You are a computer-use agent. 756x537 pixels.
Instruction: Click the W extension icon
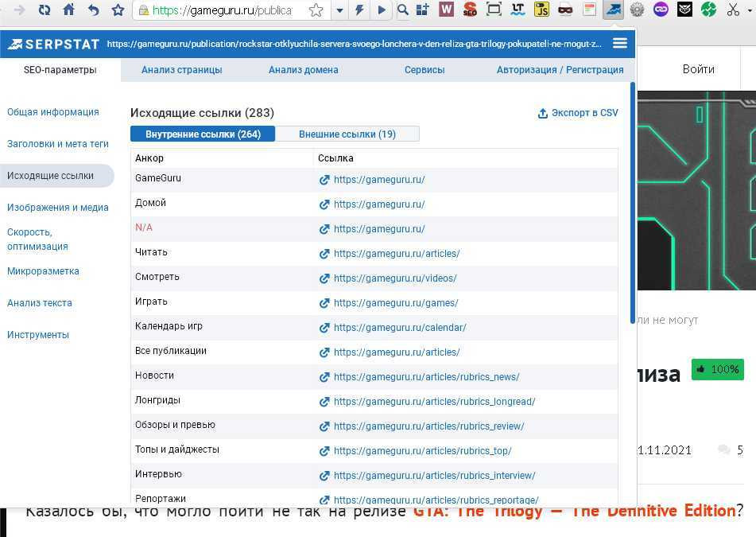tap(447, 10)
